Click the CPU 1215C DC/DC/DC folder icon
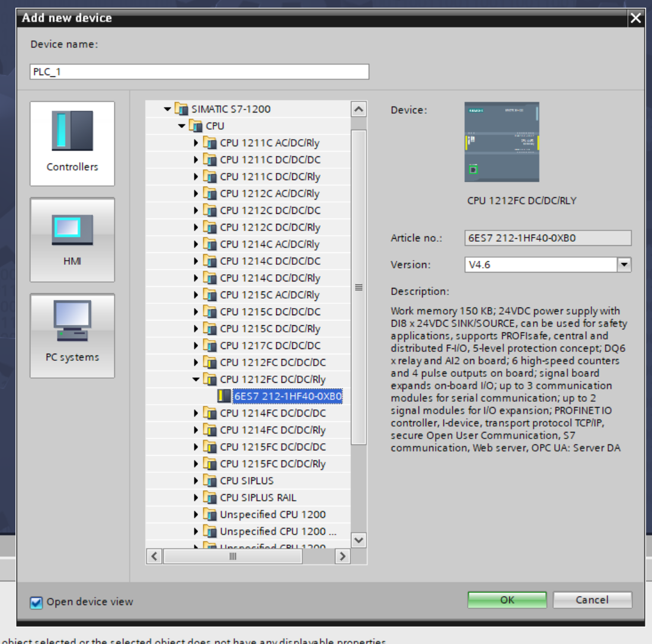 [210, 312]
